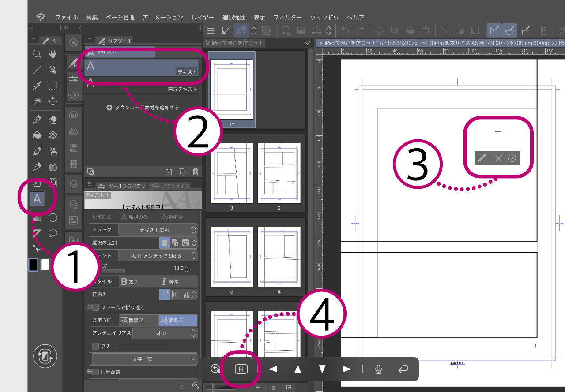Viewport: 565px width, 392px height.
Task: Click the 横書き horizontal text button
Action: 139,321
